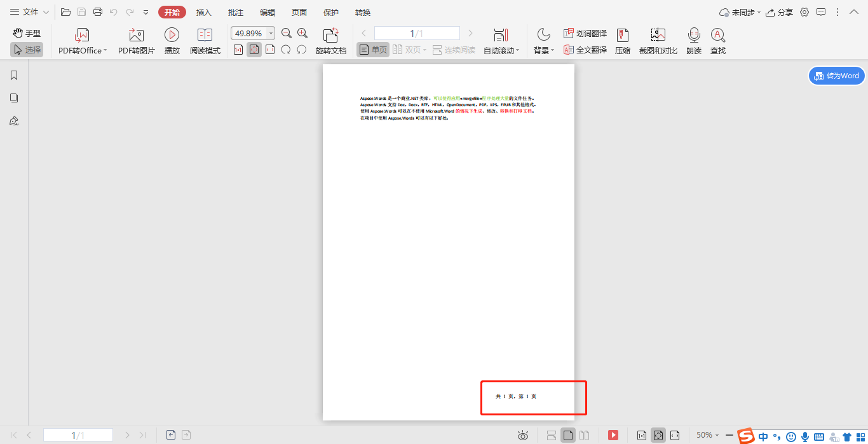Expand the 文件 file menu arrow
This screenshot has width=868, height=444.
click(46, 12)
